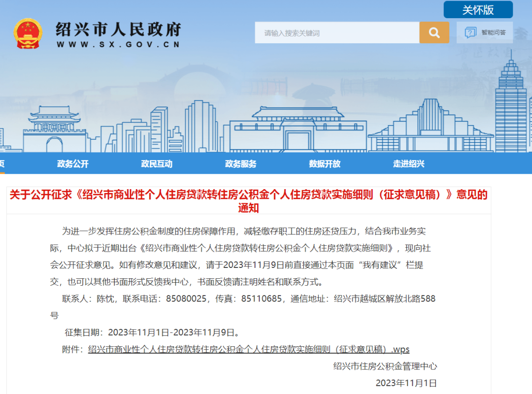This screenshot has width=532, height=394.
Task: Click the red article title heading
Action: point(248,201)
